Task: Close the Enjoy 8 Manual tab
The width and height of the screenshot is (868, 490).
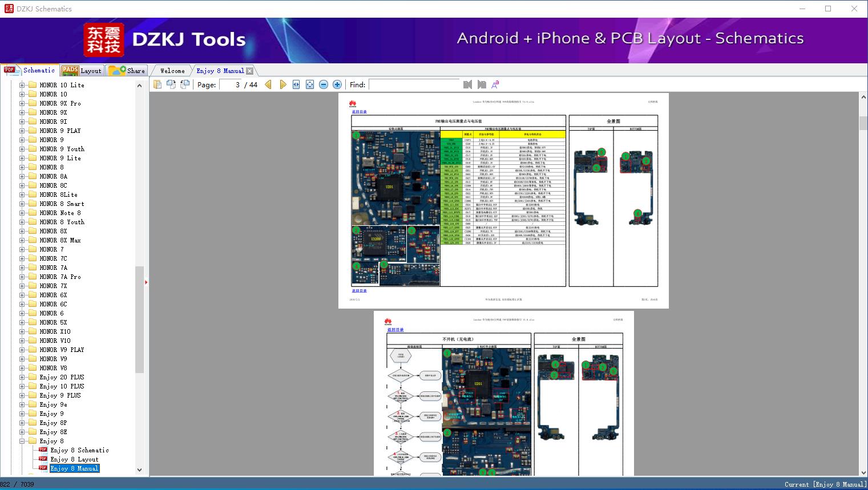Action: (x=249, y=71)
